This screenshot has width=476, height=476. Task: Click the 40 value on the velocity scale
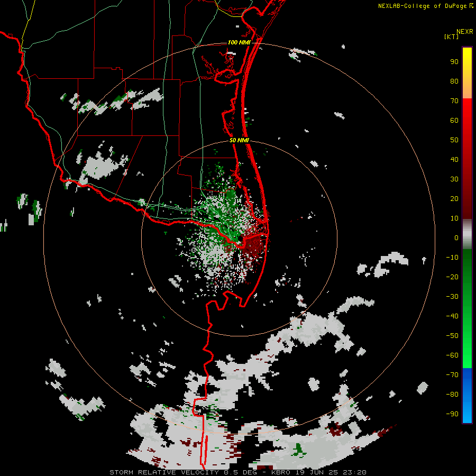(454, 160)
